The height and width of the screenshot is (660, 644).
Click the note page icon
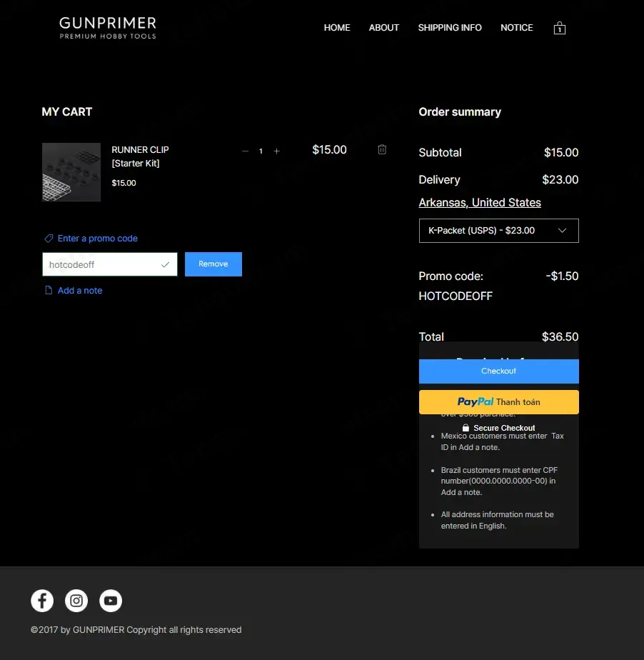pos(49,290)
